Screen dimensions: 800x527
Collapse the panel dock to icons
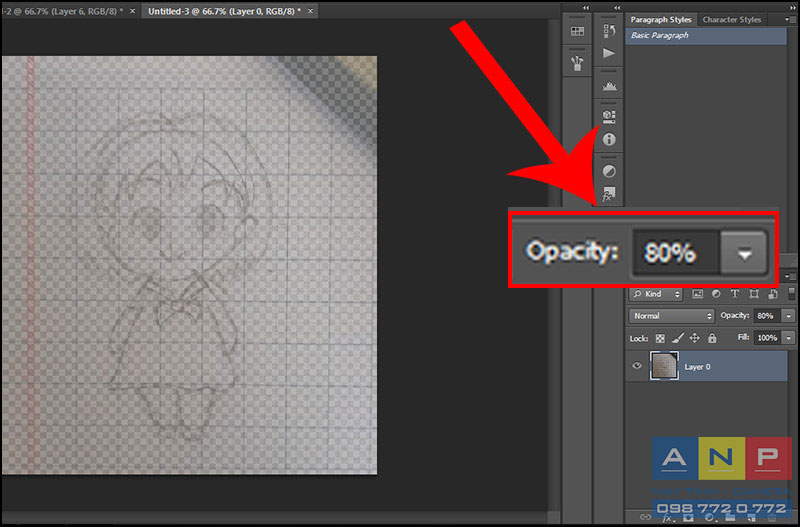[x=792, y=8]
